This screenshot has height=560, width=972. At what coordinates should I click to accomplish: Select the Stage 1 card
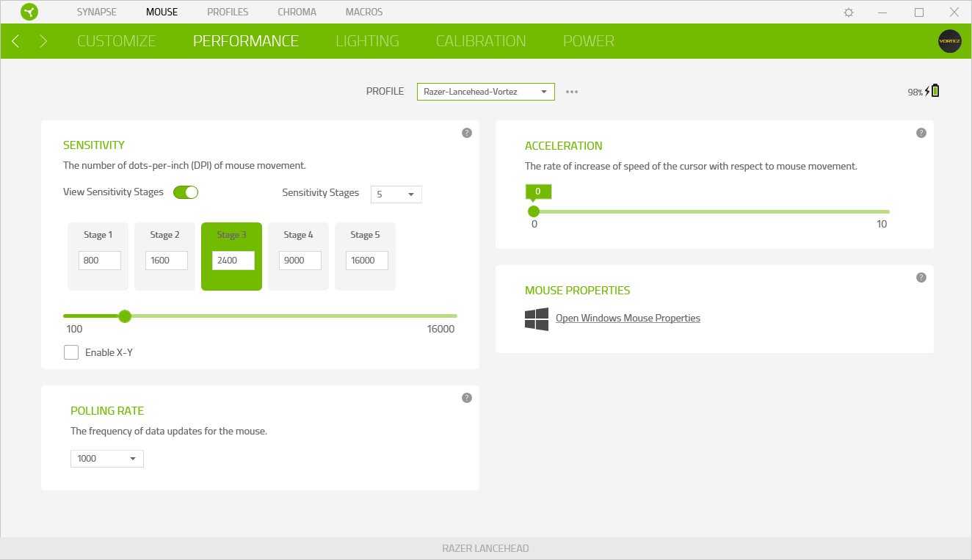pyautogui.click(x=98, y=257)
